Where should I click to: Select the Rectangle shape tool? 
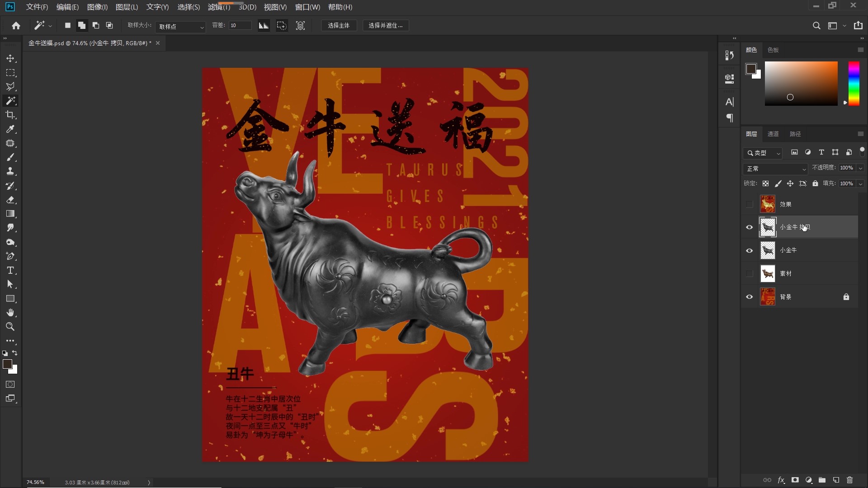tap(10, 299)
